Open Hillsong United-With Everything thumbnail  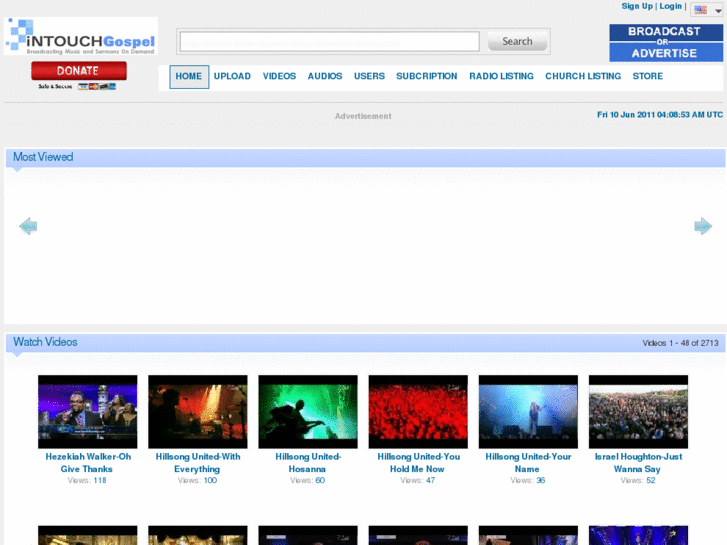(x=198, y=412)
